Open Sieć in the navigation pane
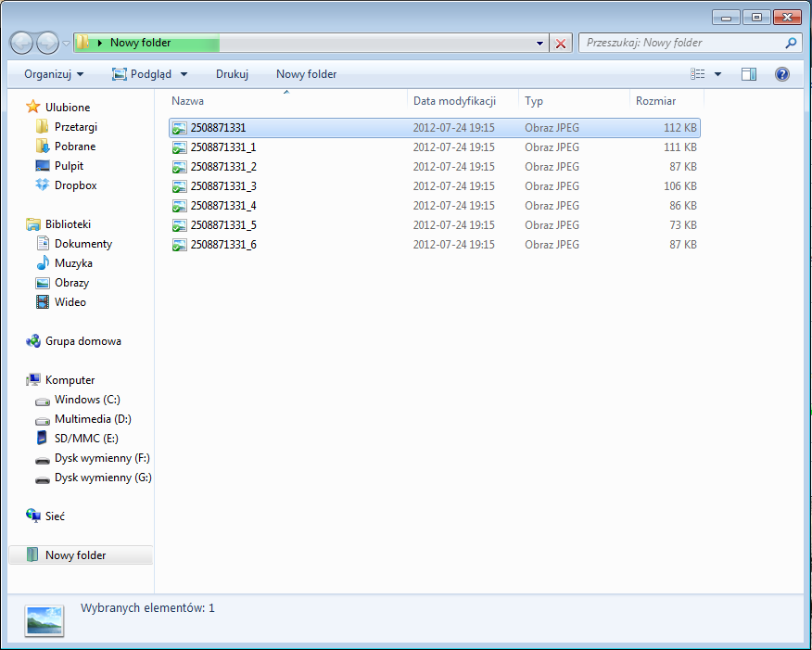 point(55,516)
